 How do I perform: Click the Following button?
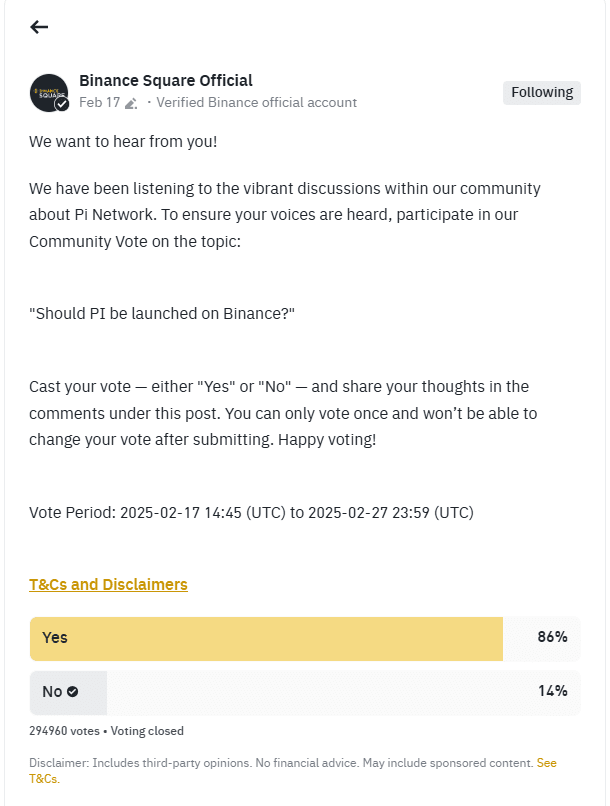point(541,92)
